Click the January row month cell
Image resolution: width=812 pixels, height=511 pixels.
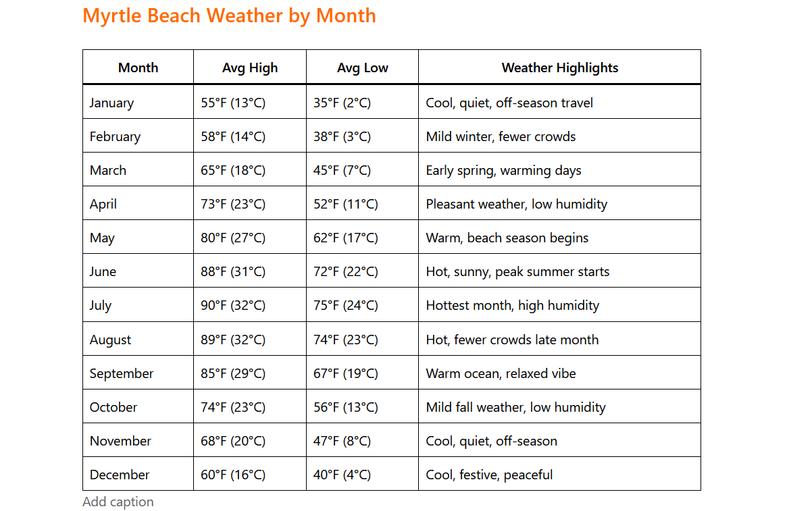[112, 103]
